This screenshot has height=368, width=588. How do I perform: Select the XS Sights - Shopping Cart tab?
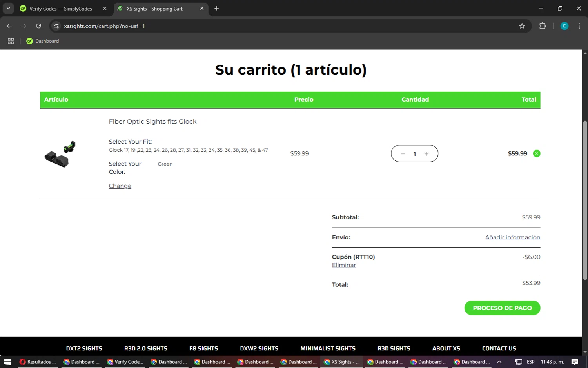[155, 9]
